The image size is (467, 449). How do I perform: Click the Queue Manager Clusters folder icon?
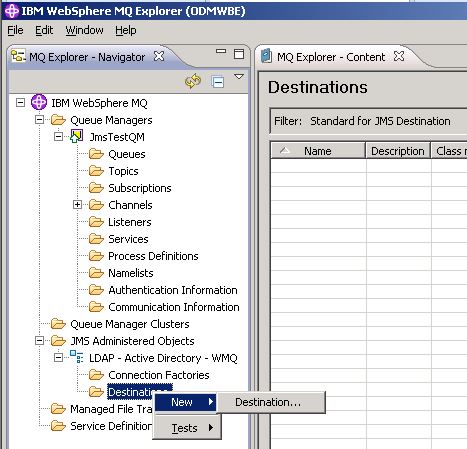click(58, 324)
